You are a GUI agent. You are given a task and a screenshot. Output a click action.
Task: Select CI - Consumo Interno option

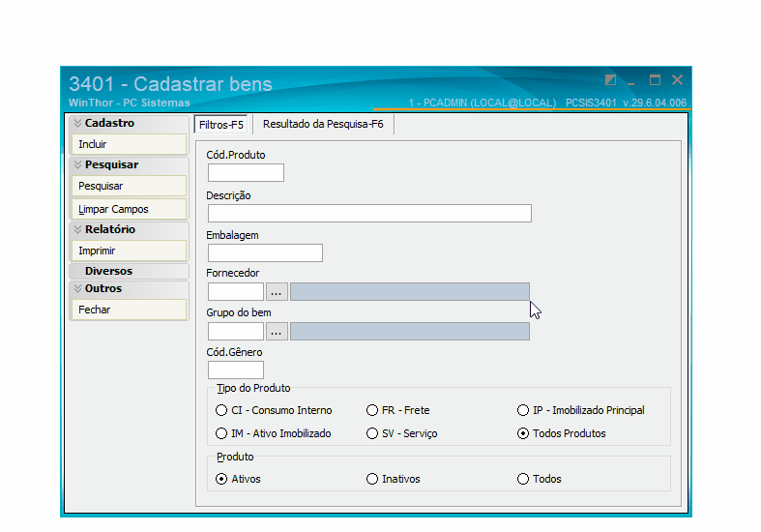[275, 411]
